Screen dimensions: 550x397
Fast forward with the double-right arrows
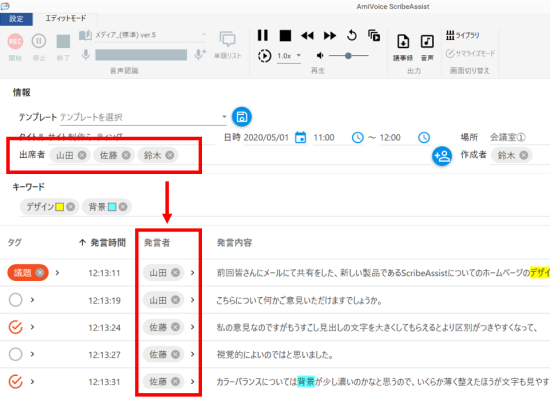click(330, 35)
